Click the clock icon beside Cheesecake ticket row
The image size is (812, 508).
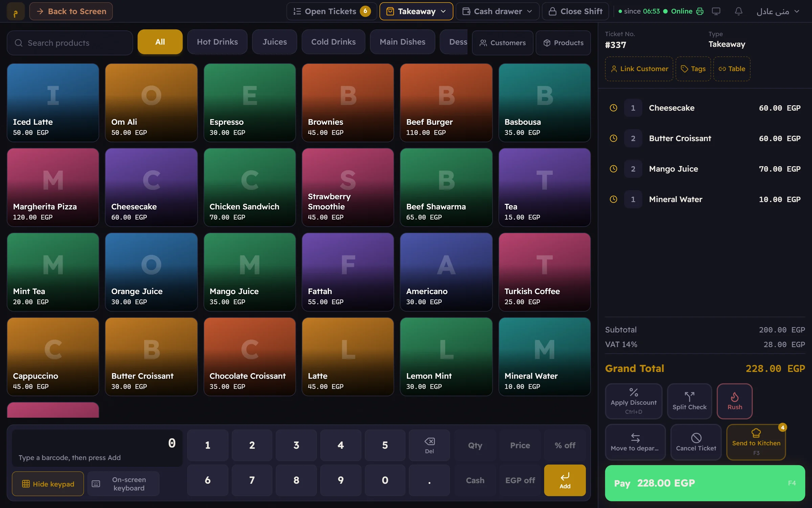613,108
